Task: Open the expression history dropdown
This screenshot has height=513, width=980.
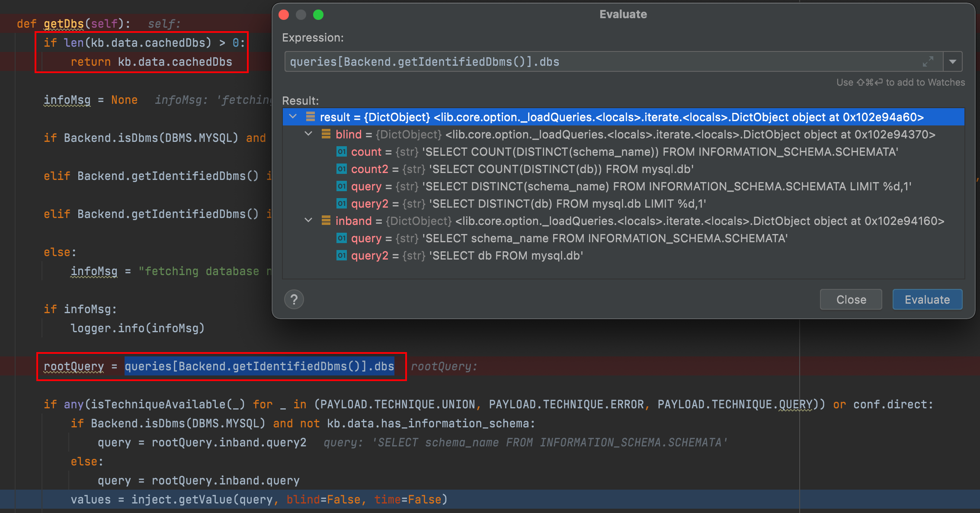Action: (x=953, y=61)
